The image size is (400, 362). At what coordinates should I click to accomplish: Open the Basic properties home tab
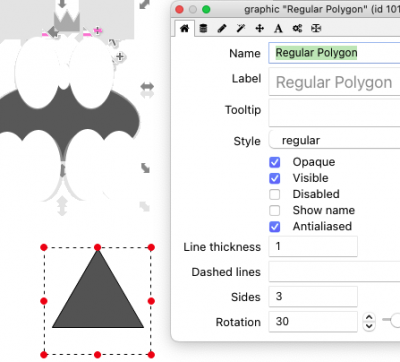[184, 28]
